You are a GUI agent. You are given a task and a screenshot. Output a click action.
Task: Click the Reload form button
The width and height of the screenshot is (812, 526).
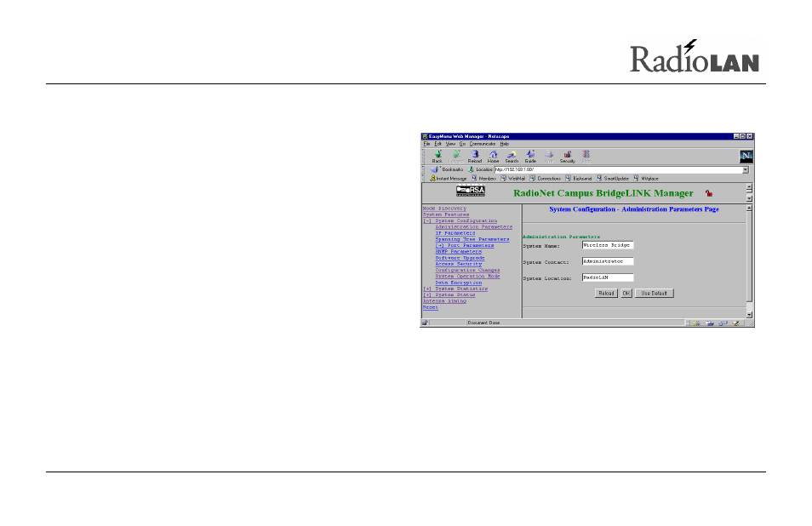point(606,293)
